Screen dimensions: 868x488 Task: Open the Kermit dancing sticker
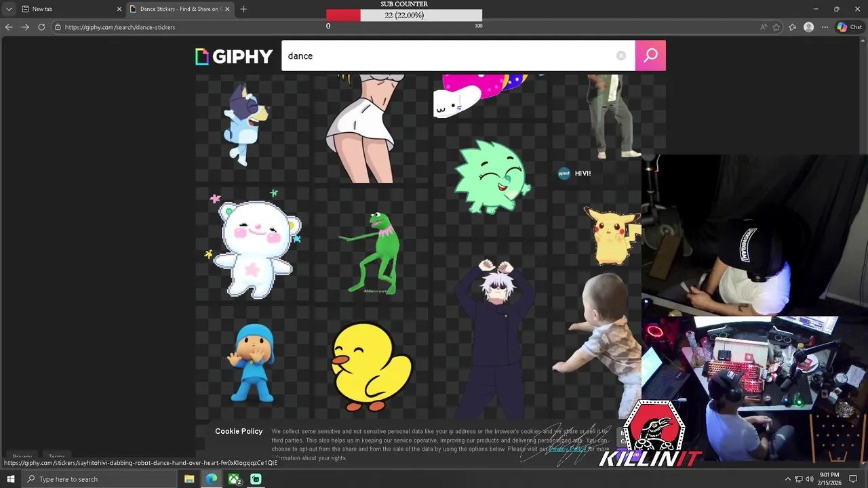371,244
